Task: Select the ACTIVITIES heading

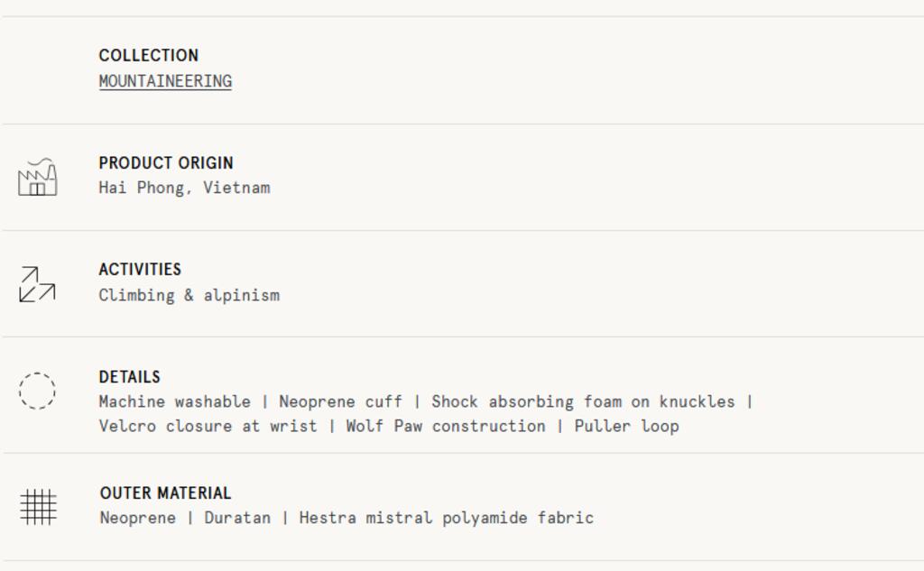Action: click(x=140, y=270)
